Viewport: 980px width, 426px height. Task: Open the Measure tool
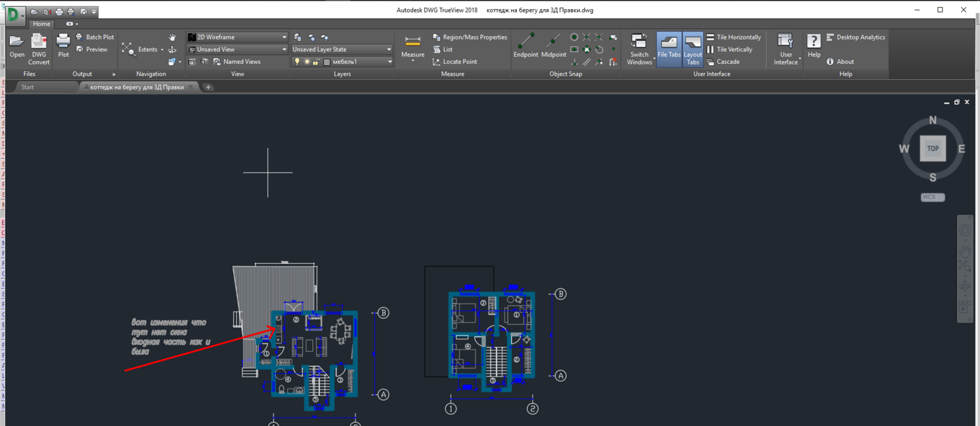tap(413, 46)
